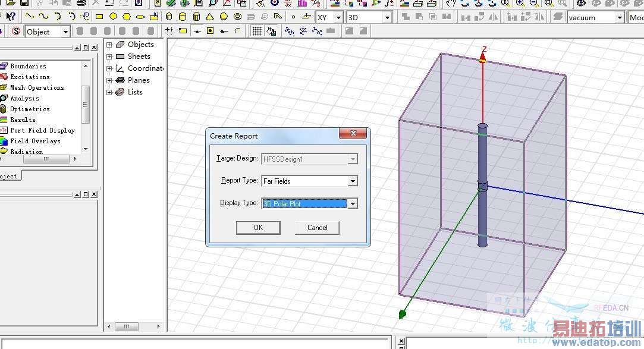Click the Print icon
Viewport: 644px width, 349px height.
pyautogui.click(x=81, y=4)
